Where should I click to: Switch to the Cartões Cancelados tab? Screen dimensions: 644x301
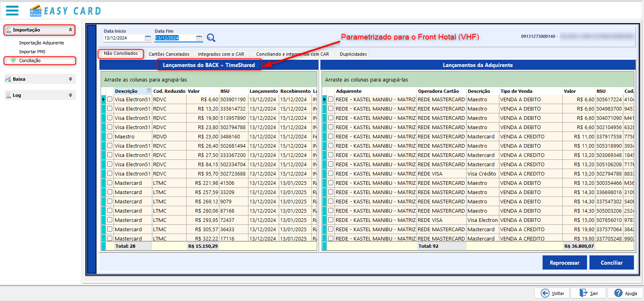169,54
